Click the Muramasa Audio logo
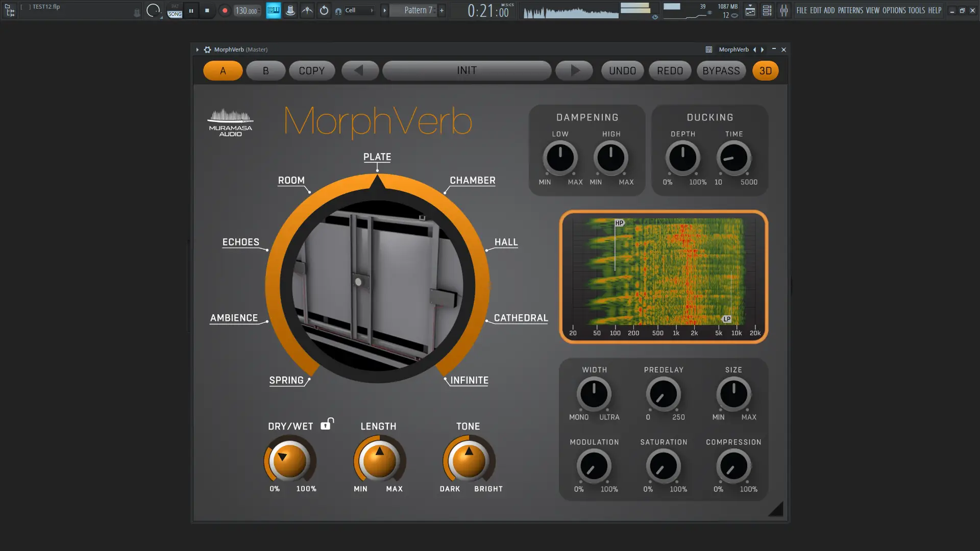 click(230, 121)
